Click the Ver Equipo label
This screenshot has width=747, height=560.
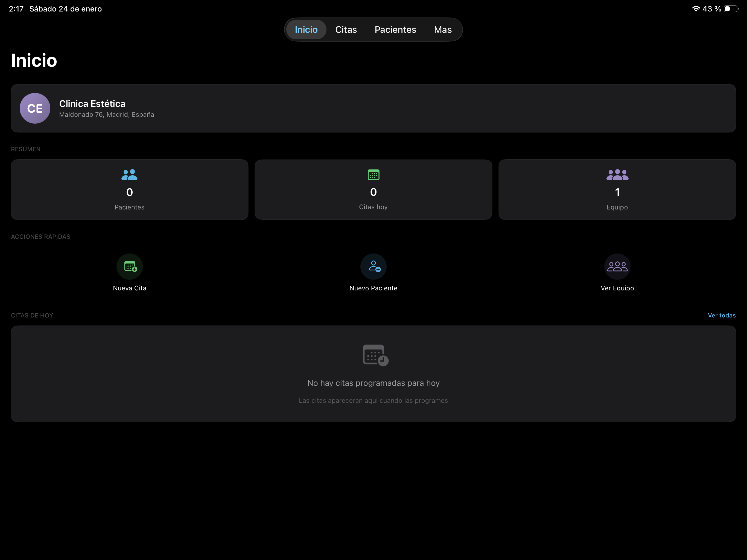click(x=617, y=288)
